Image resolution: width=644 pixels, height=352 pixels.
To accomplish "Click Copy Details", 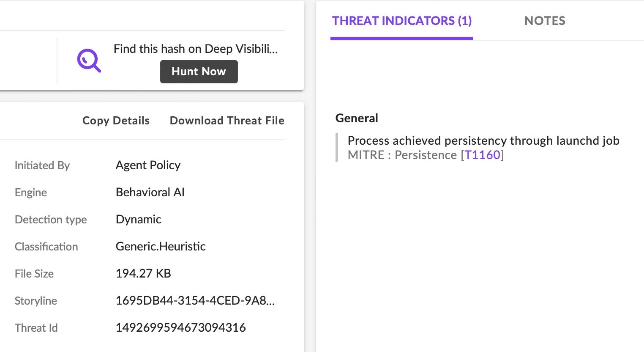I will (116, 121).
